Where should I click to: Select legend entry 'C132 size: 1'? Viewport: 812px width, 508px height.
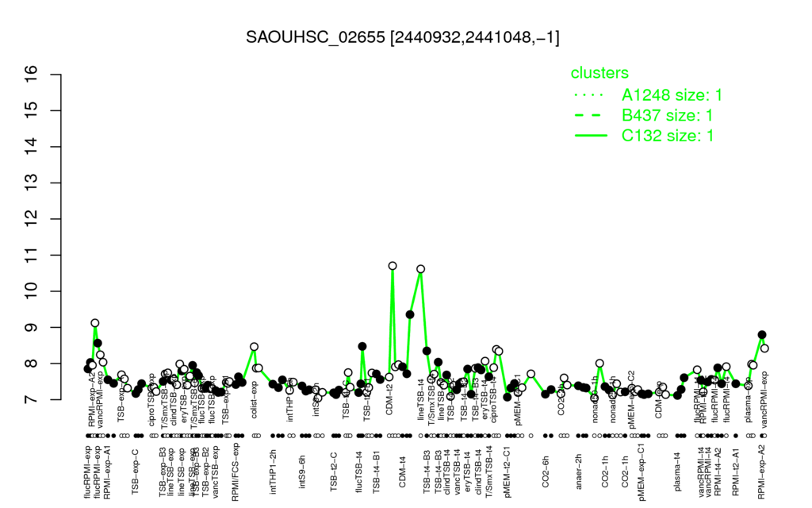point(668,136)
